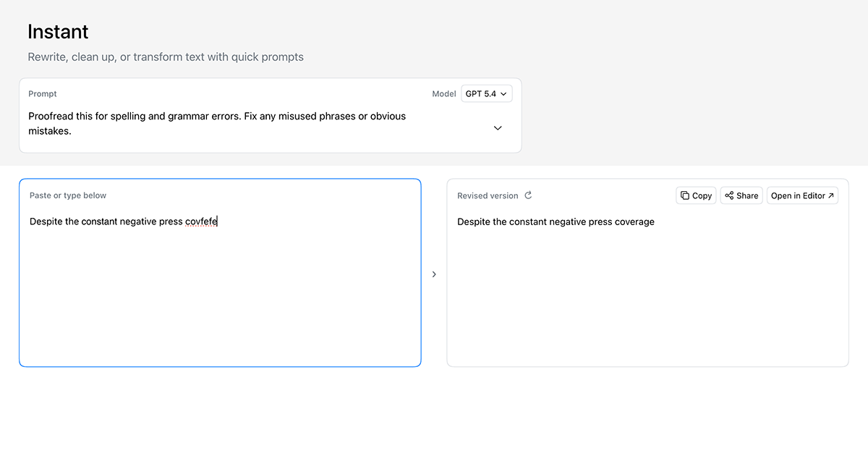Screen dimensions: 868x456
Task: Click the Model label
Action: pyautogui.click(x=444, y=94)
